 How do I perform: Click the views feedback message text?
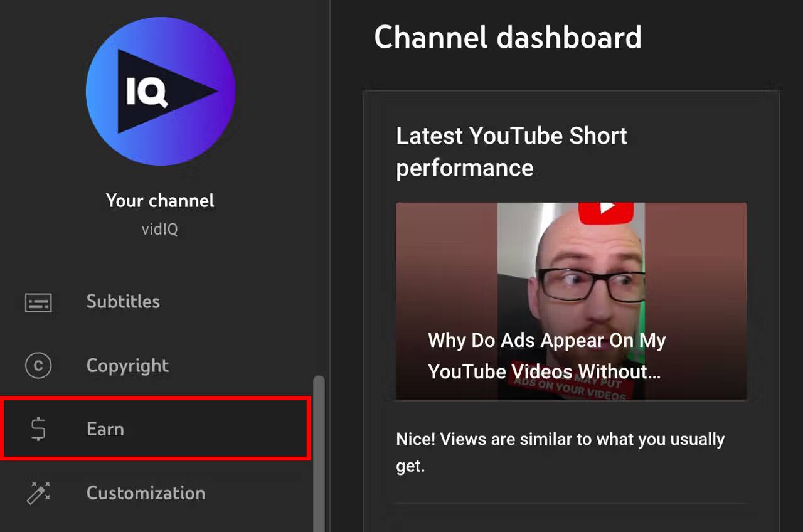pos(560,452)
